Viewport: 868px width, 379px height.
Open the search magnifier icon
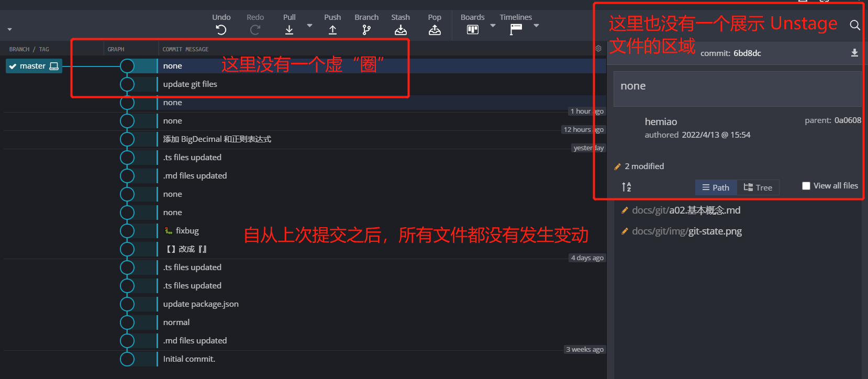click(855, 25)
